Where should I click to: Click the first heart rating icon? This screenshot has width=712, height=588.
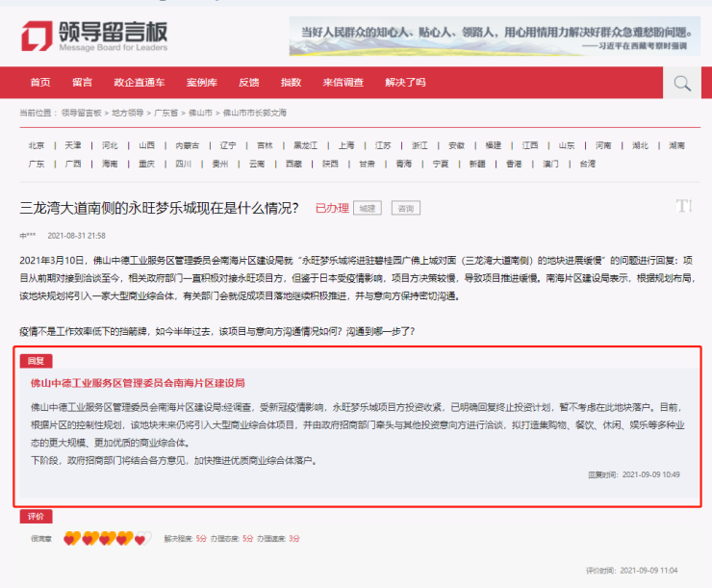[71, 539]
